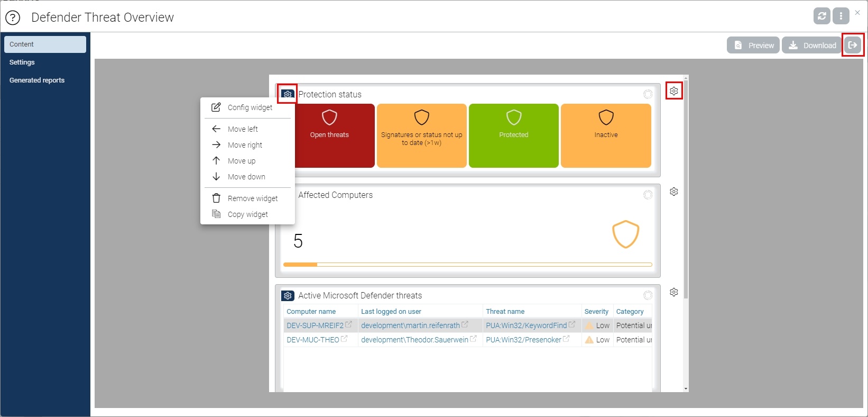Viewport: 868px width, 417px height.
Task: Select the Content sidebar item
Action: click(x=45, y=44)
